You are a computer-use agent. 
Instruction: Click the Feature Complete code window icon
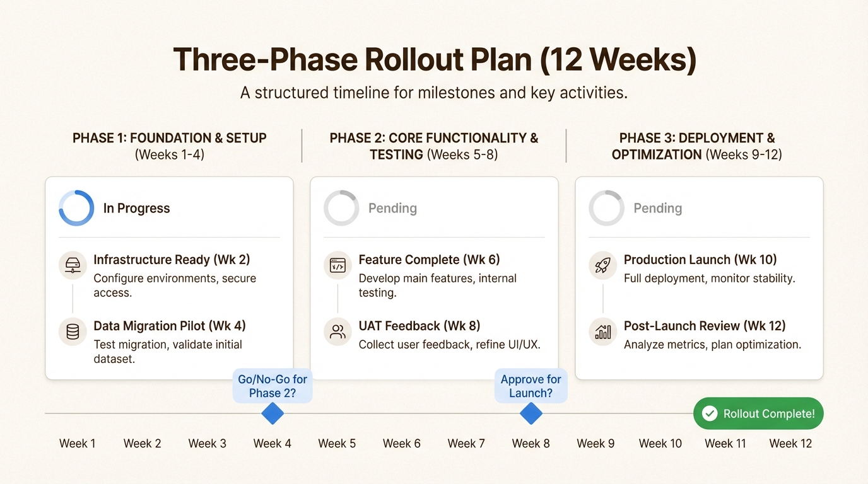337,266
